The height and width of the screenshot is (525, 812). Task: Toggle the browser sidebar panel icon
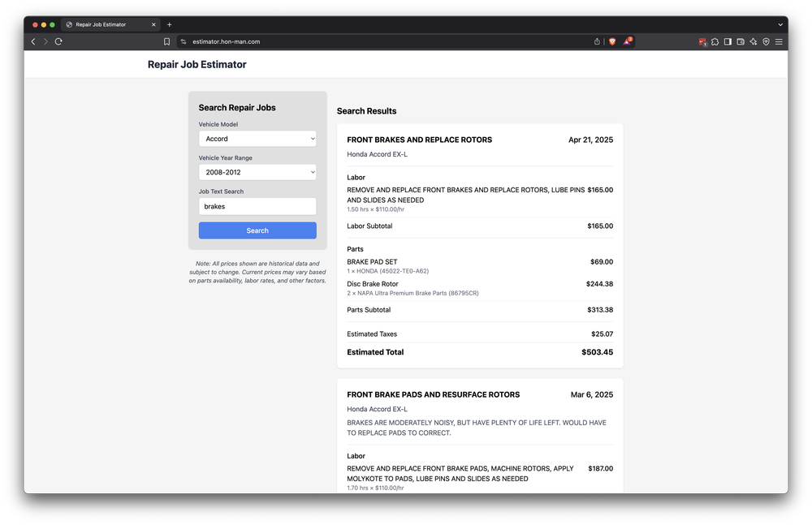coord(727,41)
